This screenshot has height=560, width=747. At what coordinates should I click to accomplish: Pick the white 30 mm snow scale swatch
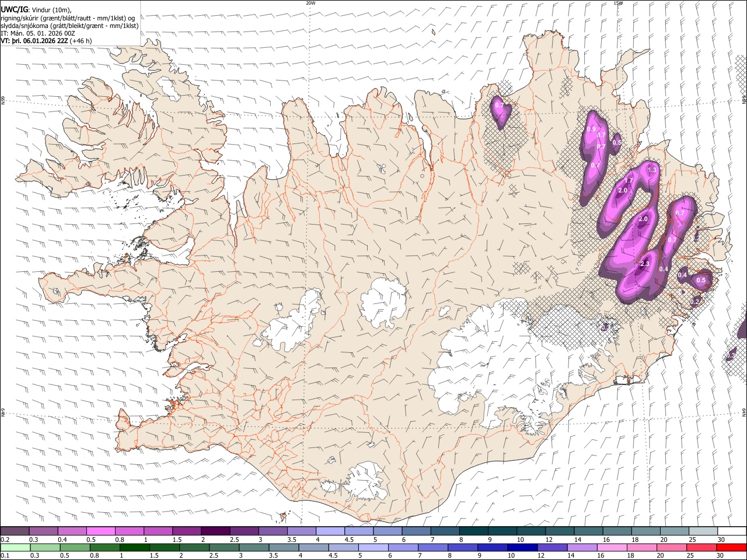(x=732, y=531)
